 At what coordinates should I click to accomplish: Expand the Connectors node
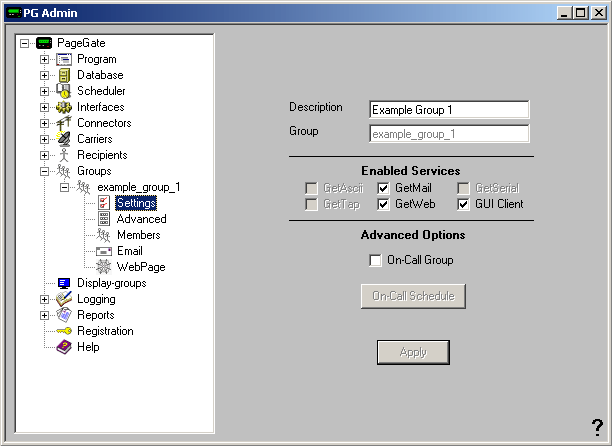[x=44, y=123]
